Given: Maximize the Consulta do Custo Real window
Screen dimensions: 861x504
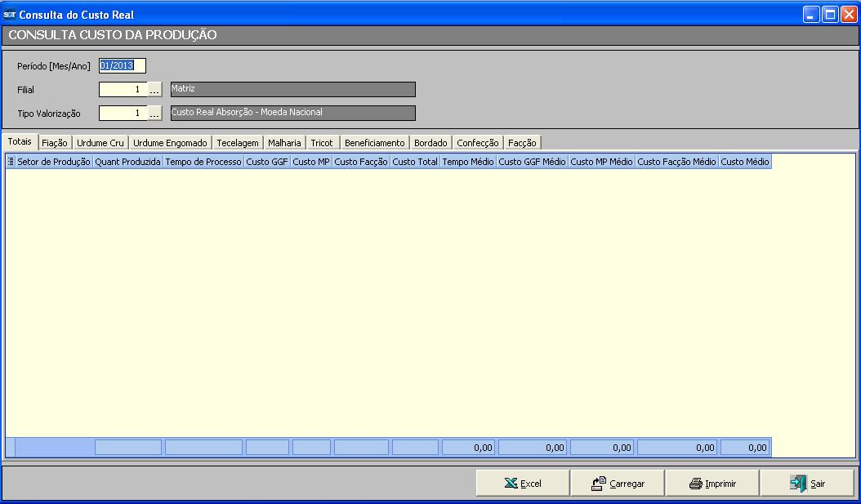Looking at the screenshot, I should point(830,15).
